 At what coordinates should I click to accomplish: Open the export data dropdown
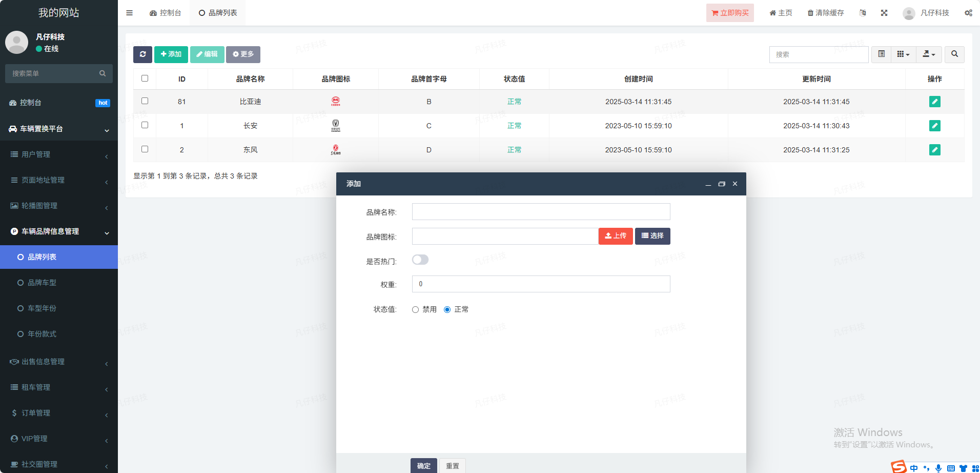[929, 54]
